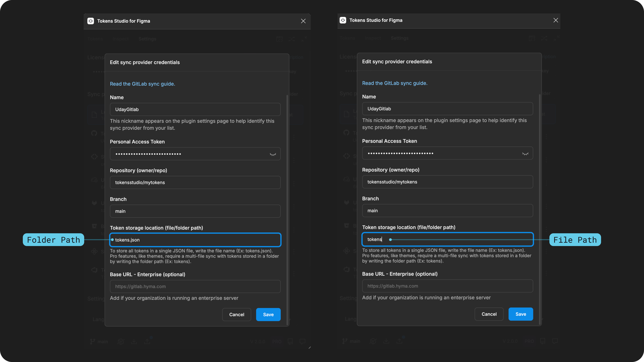
Task: Click the Branch field showing main, right dialog
Action: [447, 211]
